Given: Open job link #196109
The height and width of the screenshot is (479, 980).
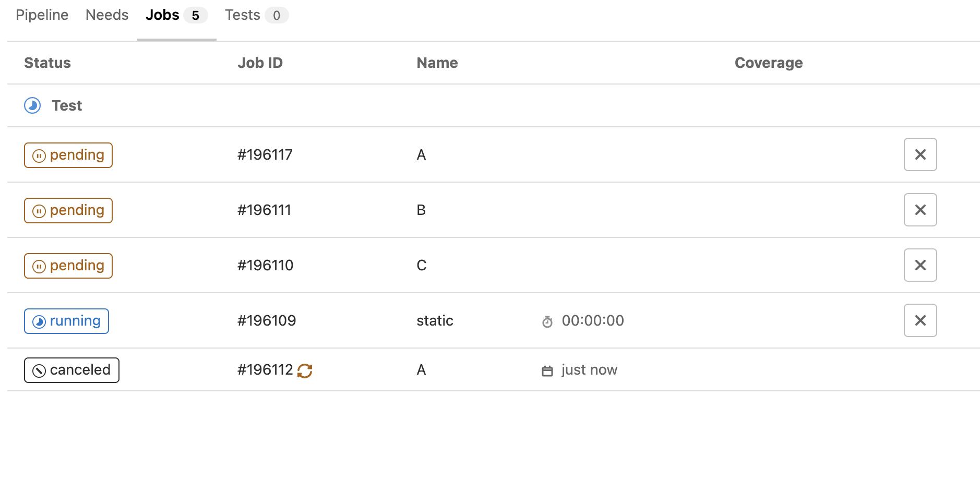Looking at the screenshot, I should [x=266, y=320].
